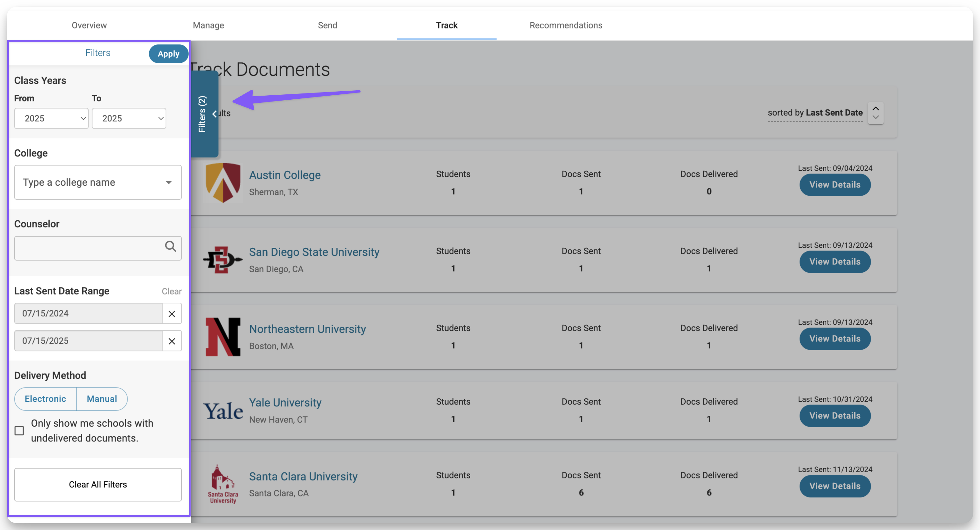Click the Santa Clara University logo

coord(223,484)
